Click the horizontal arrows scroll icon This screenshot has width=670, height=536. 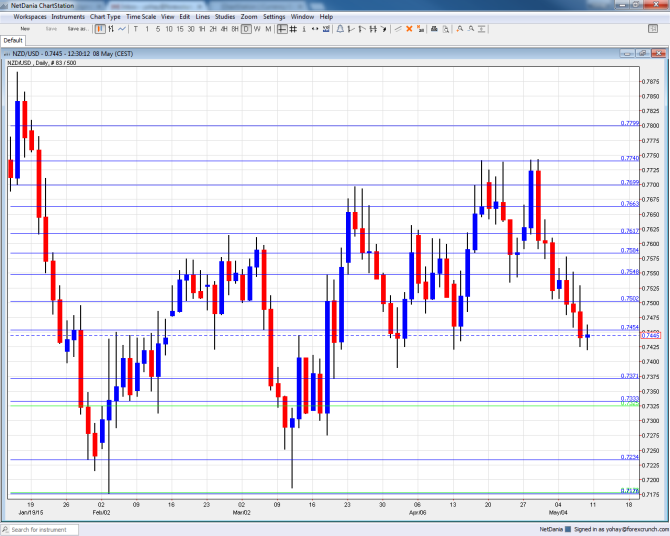click(x=315, y=29)
